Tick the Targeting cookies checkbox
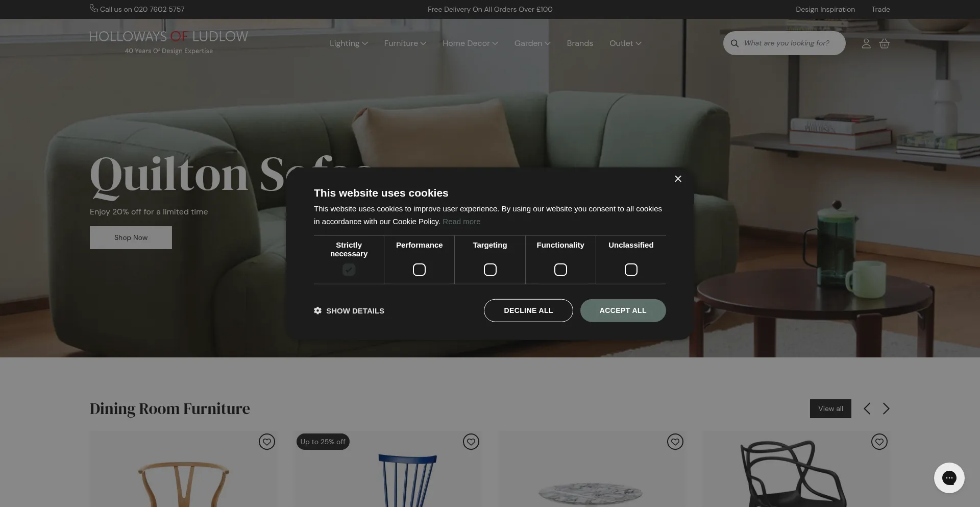The height and width of the screenshot is (507, 980). [x=490, y=270]
